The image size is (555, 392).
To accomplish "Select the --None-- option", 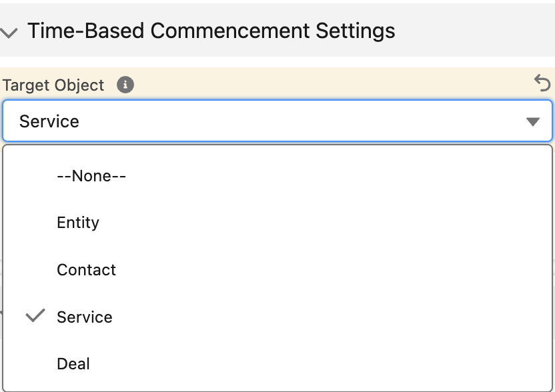I will (277, 176).
